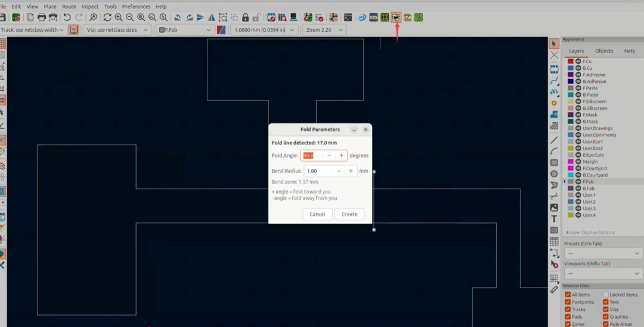Select the Draw Rectangle tool
The width and height of the screenshot is (644, 327).
point(554,163)
